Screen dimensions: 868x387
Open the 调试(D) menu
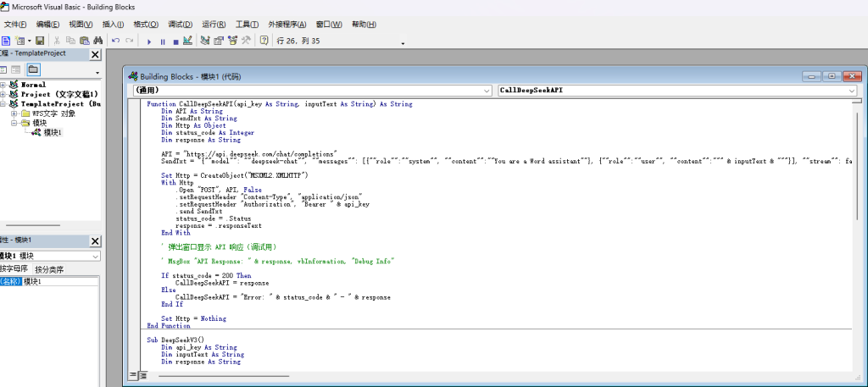coord(180,25)
